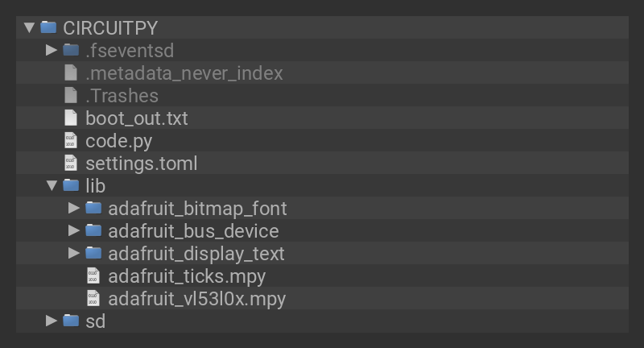The height and width of the screenshot is (348, 644).
Task: Expand the .fseventsd folder
Action: pyautogui.click(x=52, y=50)
